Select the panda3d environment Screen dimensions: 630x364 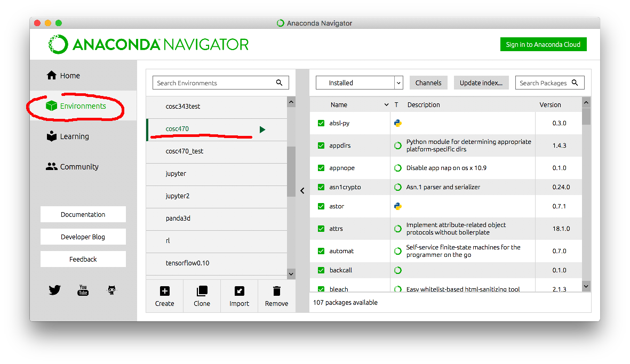pyautogui.click(x=217, y=219)
